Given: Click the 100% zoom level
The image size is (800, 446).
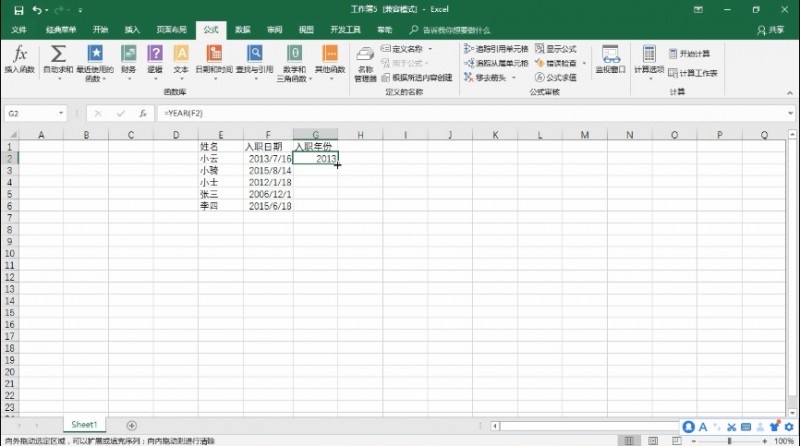Looking at the screenshot, I should 784,440.
